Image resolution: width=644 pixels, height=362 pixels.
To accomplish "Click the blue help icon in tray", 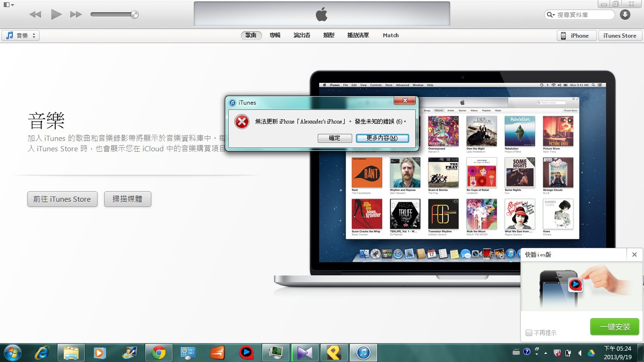I will (527, 352).
